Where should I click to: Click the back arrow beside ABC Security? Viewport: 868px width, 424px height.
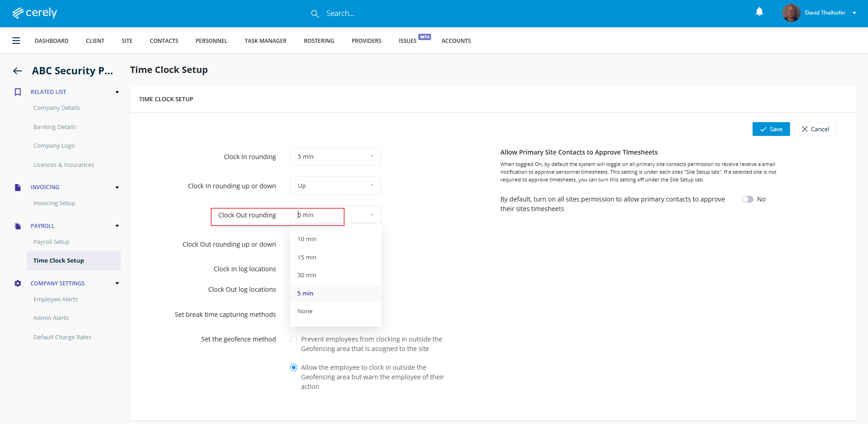pos(17,71)
